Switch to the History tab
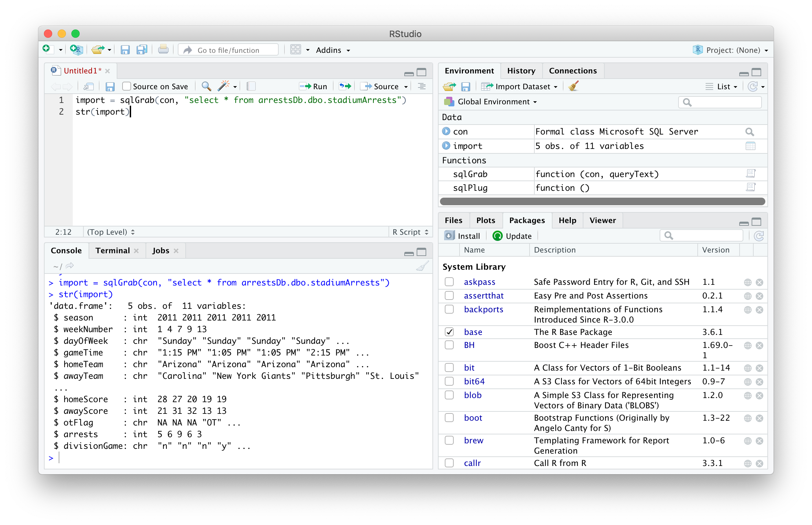 521,71
